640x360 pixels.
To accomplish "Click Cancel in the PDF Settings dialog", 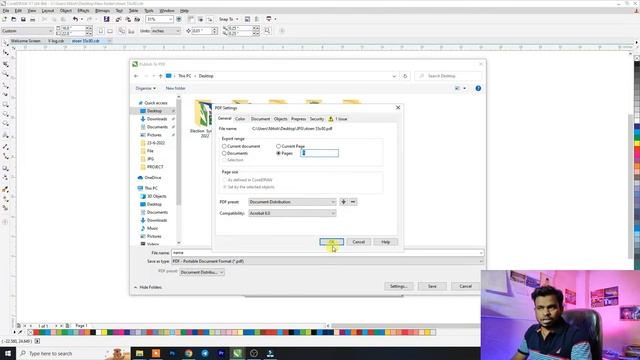I will [x=358, y=242].
